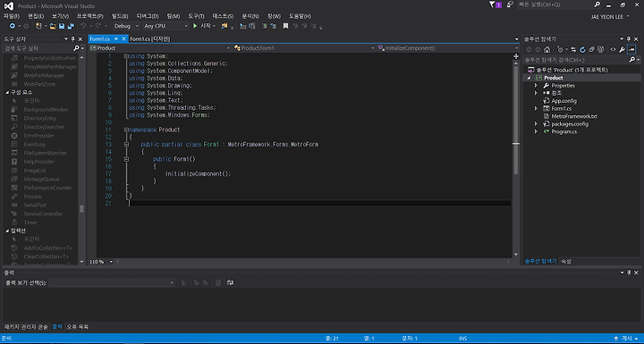Open the JAE YEON LEE account dropdown
Screen dimensions: 644x344
click(x=610, y=17)
